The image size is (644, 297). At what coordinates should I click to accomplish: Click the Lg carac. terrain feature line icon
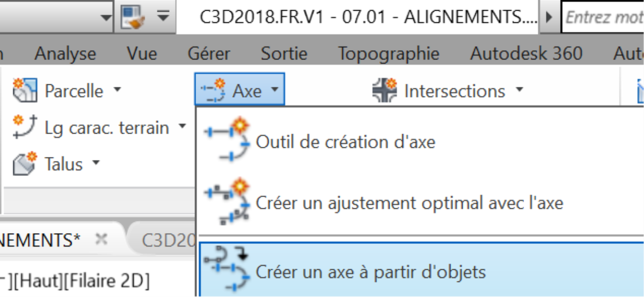click(25, 127)
